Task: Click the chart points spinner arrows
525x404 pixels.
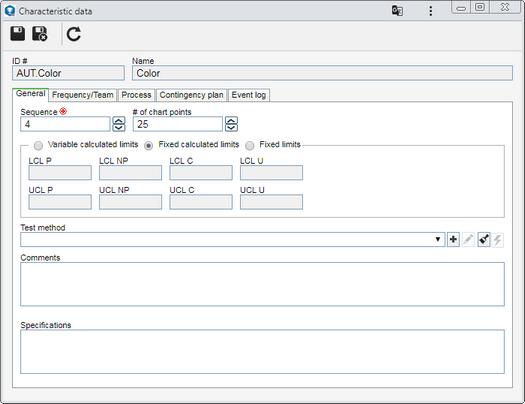Action: pyautogui.click(x=231, y=124)
